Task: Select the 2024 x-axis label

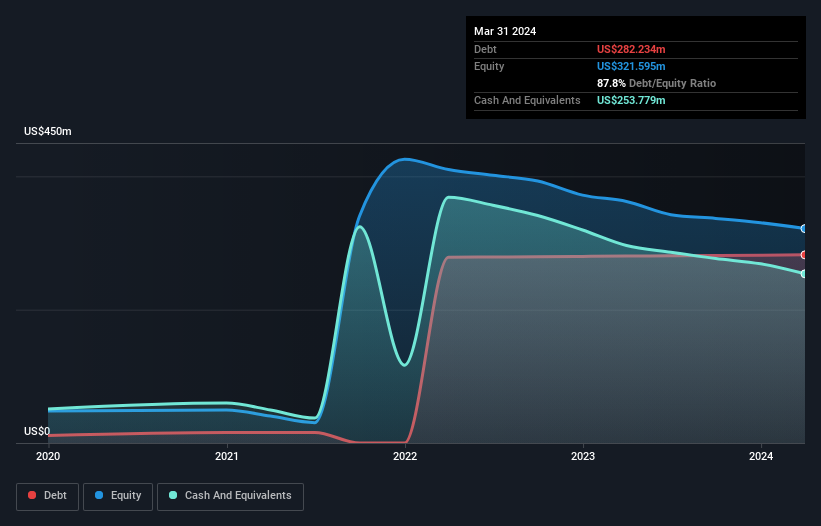Action: [x=761, y=456]
